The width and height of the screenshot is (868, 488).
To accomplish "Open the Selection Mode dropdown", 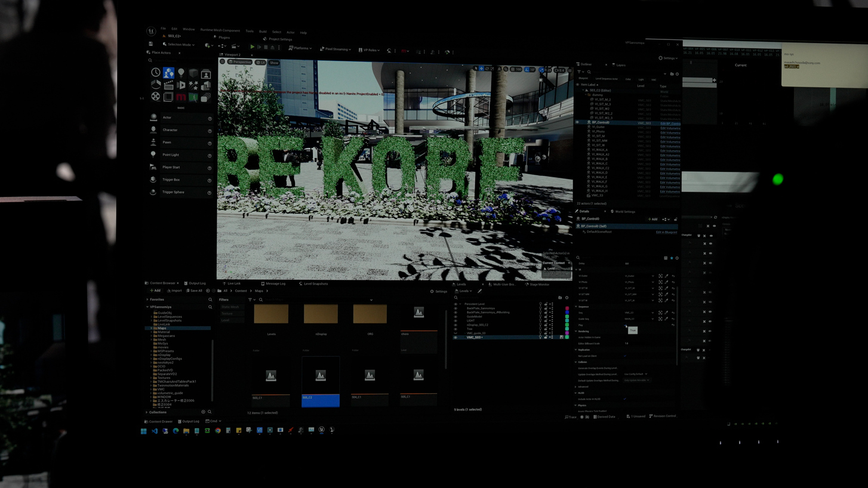I will pos(178,45).
